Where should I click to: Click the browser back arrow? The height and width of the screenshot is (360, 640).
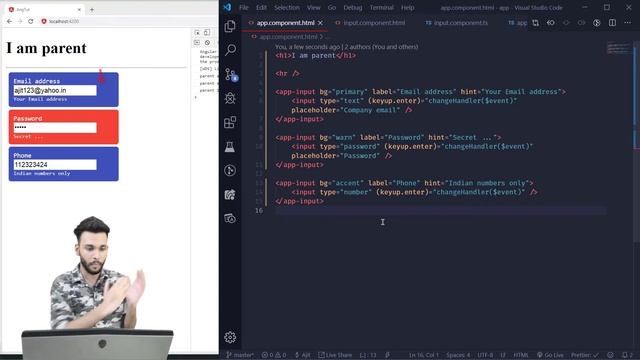pyautogui.click(x=9, y=21)
